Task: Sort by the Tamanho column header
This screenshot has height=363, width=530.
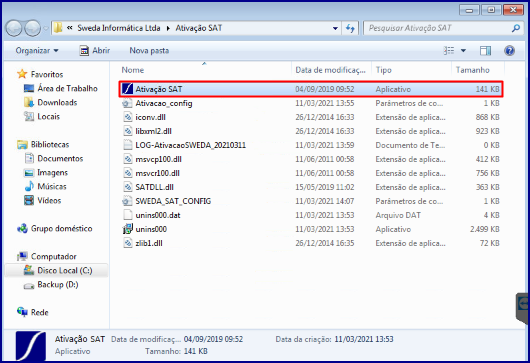Action: [x=473, y=70]
